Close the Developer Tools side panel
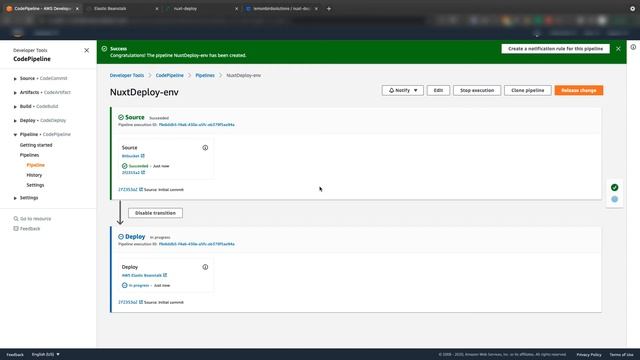This screenshot has height=360, width=640. pos(87,50)
